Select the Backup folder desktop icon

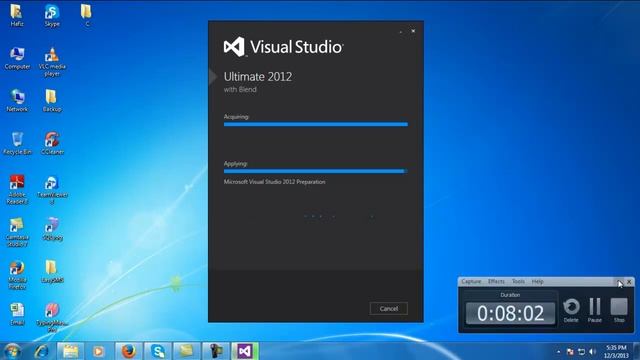click(x=51, y=101)
